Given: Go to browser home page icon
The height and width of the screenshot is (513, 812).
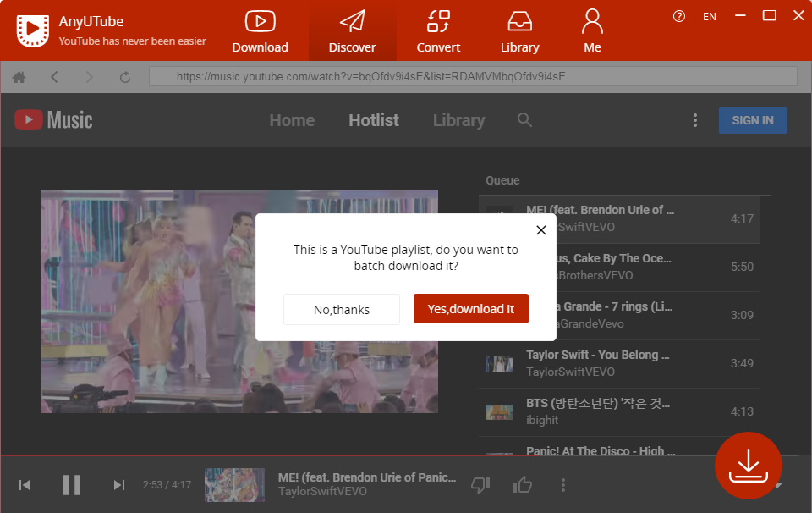Looking at the screenshot, I should [x=19, y=77].
